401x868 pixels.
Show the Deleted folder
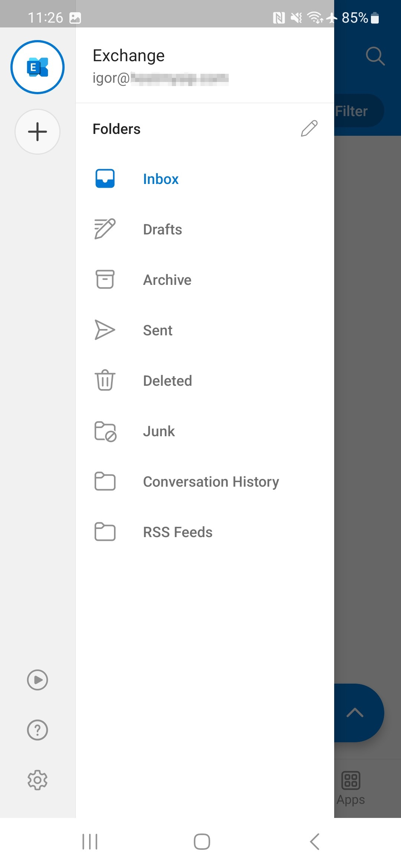click(x=167, y=381)
